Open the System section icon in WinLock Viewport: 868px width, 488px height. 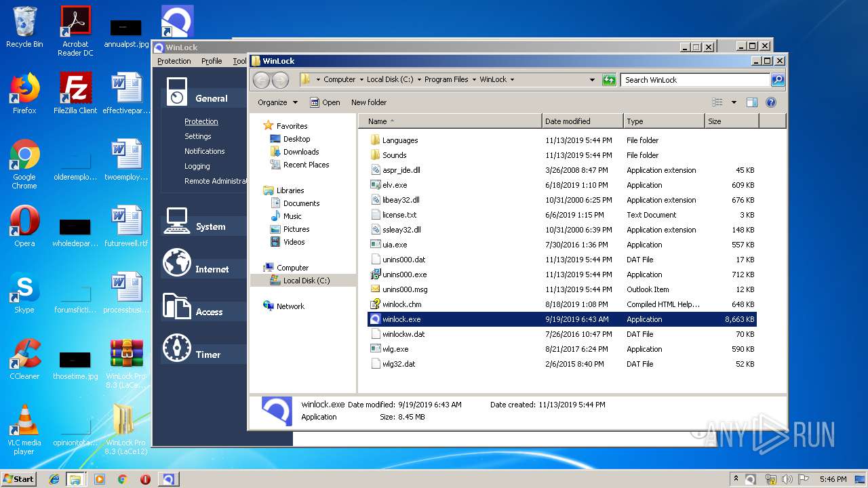point(176,220)
